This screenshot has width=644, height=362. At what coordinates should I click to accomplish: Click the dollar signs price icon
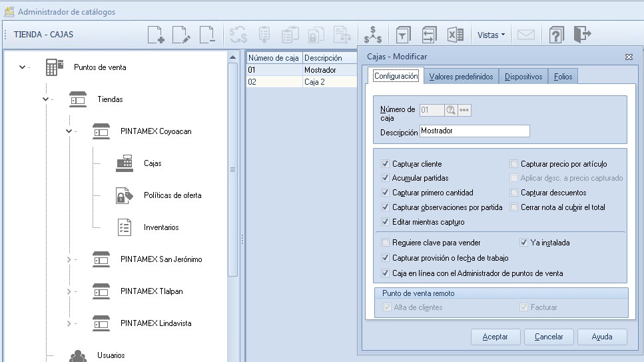tap(372, 35)
